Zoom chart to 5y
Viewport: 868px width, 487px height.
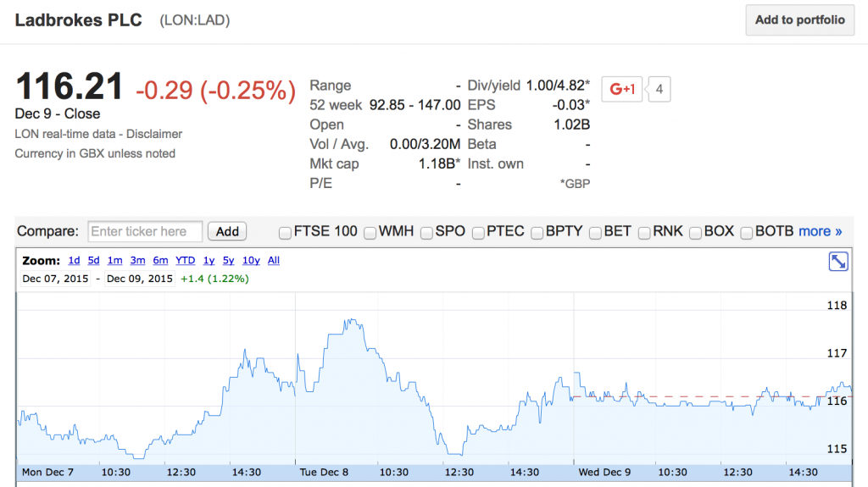(x=228, y=261)
